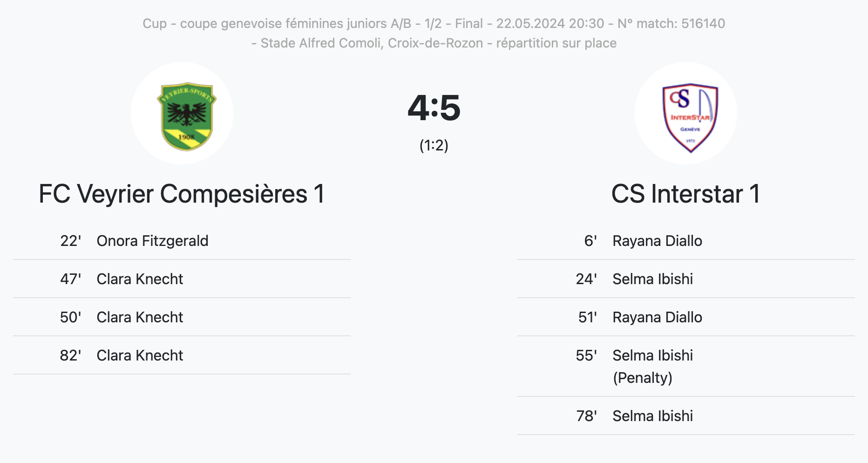The height and width of the screenshot is (463, 868).
Task: Open the FC Veyrier Compesières 1 team name
Action: [x=182, y=194]
